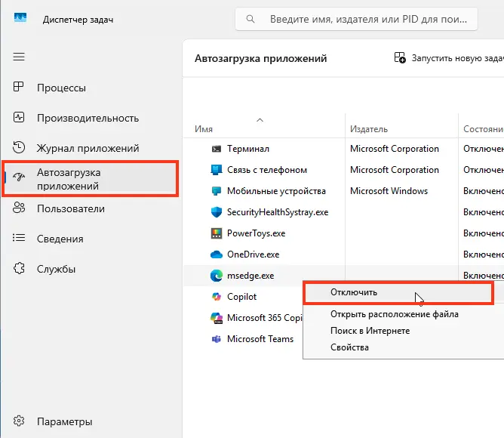This screenshot has width=504, height=438.
Task: Click Microsoft Windows publisher cell
Action: click(389, 191)
